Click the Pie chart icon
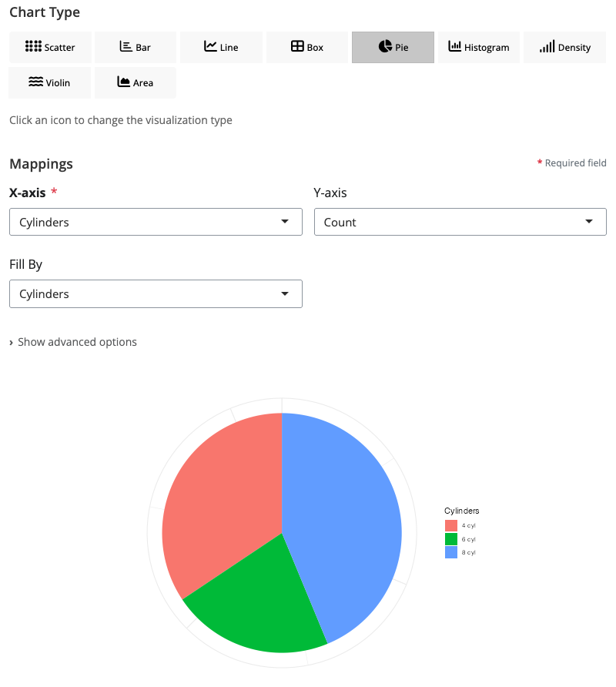Screen dimensions: 616x687 click(x=393, y=47)
